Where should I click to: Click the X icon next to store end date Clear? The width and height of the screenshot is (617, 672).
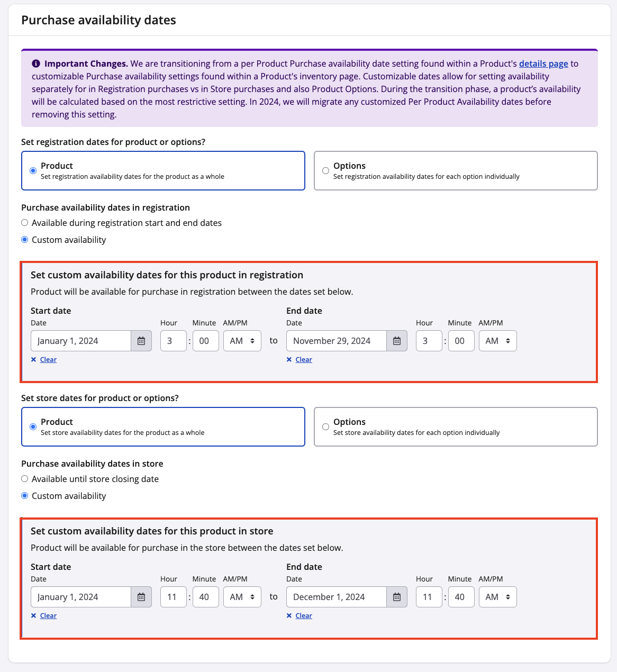pos(289,615)
